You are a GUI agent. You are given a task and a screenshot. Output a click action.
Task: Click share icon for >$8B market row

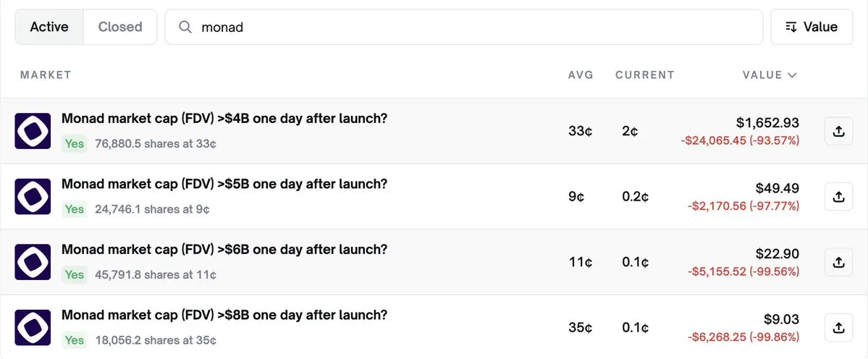click(x=838, y=328)
